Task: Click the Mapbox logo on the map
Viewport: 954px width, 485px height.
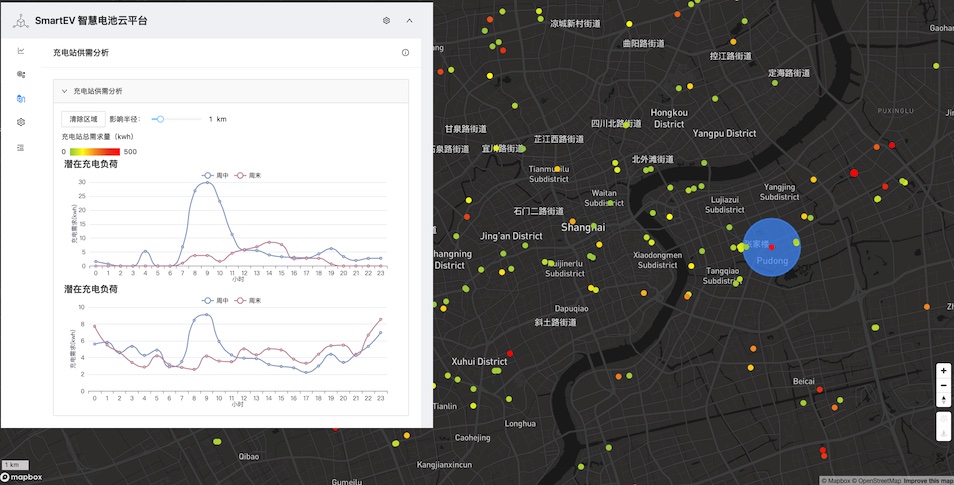Action: click(22, 478)
